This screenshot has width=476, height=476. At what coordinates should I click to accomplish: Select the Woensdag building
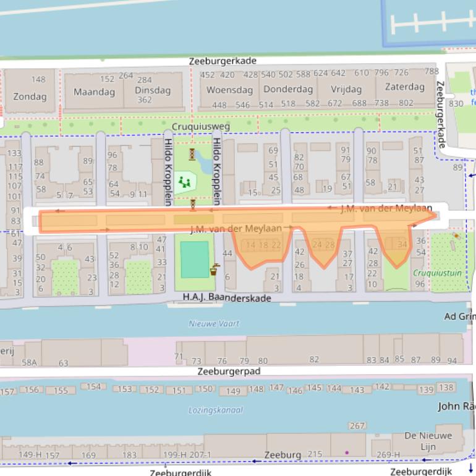229,90
